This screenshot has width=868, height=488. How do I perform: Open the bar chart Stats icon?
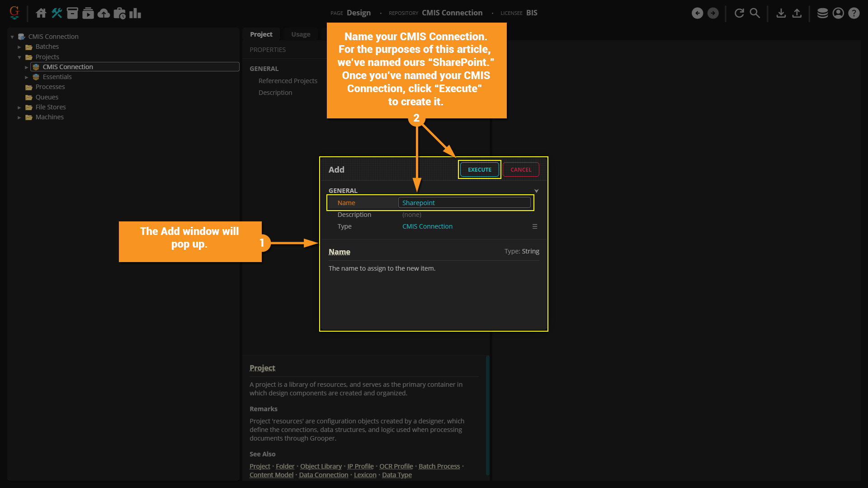point(135,13)
